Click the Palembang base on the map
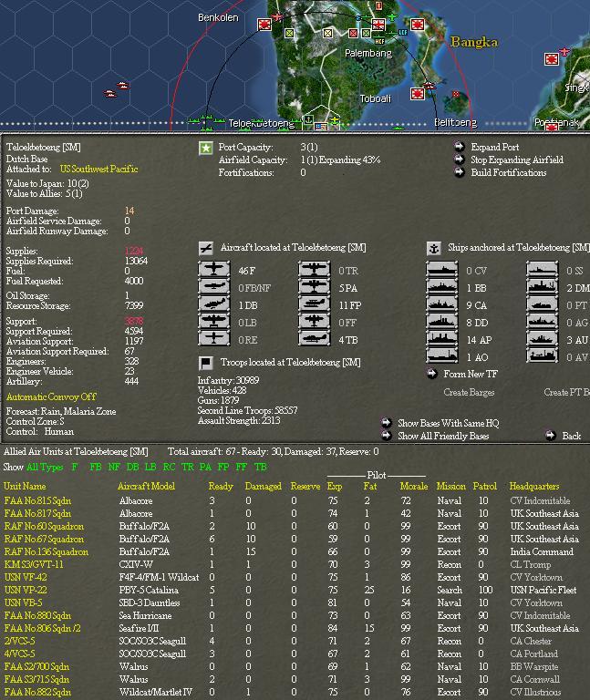The width and height of the screenshot is (590, 700). (x=378, y=25)
